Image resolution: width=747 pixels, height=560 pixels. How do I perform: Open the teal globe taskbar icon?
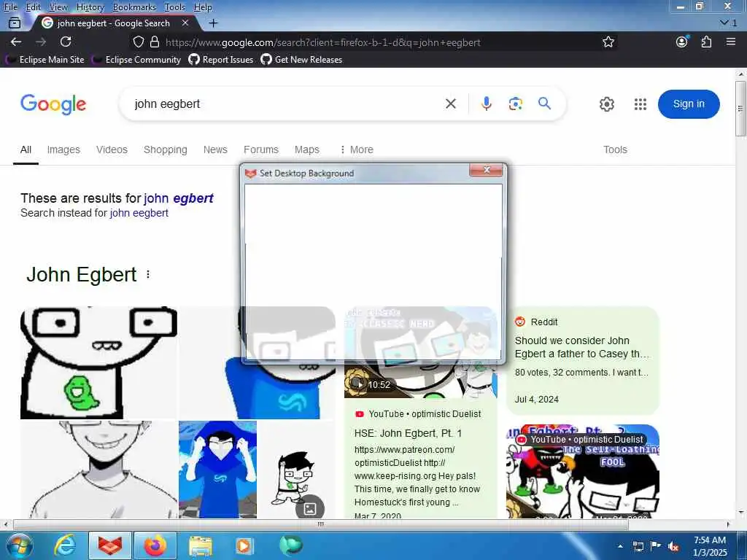tap(291, 545)
